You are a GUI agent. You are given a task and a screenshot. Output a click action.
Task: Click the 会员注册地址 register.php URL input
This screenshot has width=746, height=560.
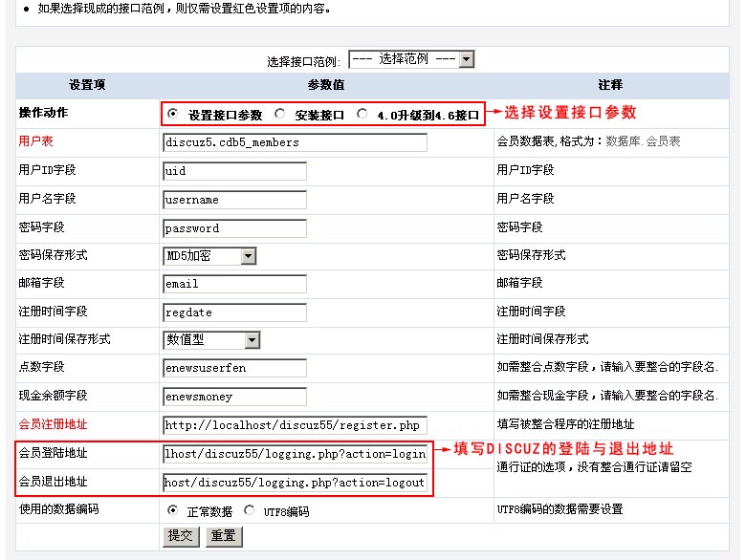point(295,425)
